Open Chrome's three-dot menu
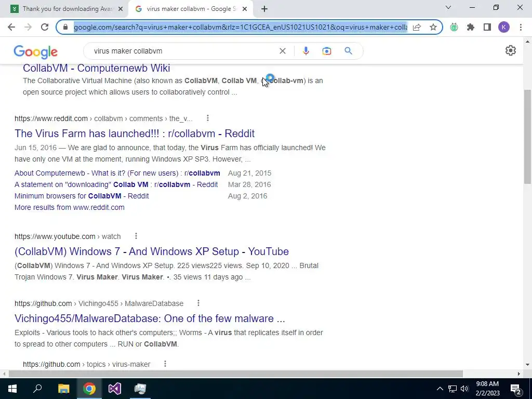The width and height of the screenshot is (532, 399). [x=521, y=27]
